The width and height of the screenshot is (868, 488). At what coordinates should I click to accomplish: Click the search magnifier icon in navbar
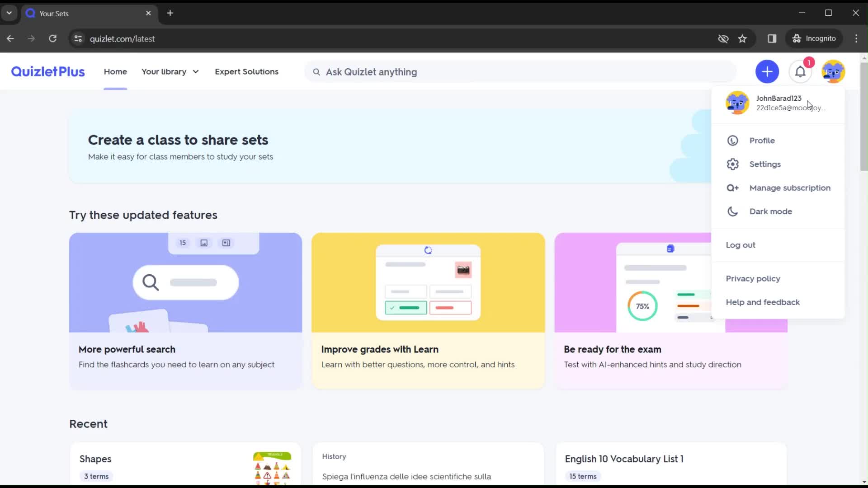(316, 71)
